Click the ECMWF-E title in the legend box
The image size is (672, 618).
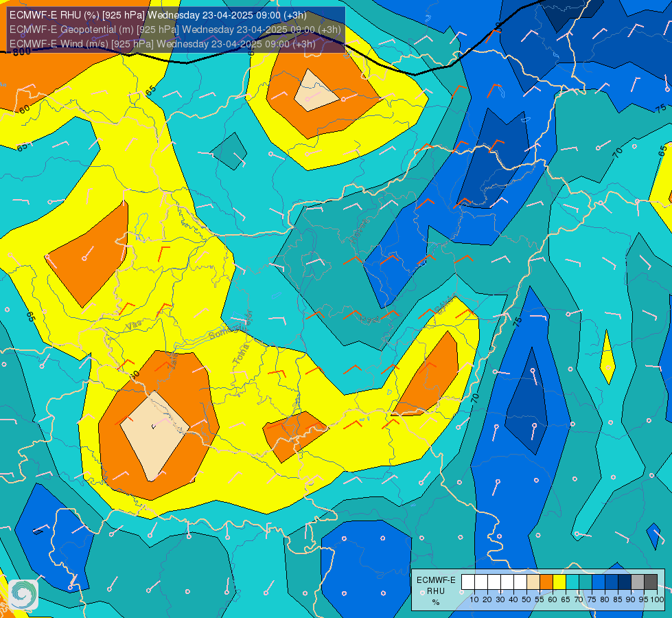pyautogui.click(x=436, y=580)
